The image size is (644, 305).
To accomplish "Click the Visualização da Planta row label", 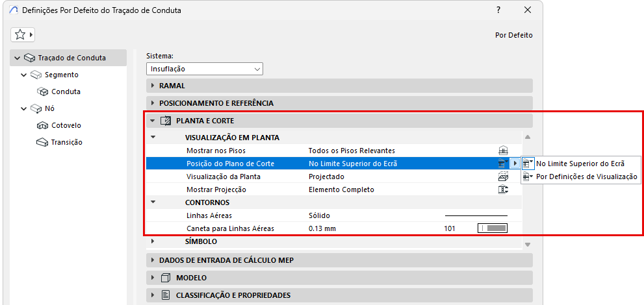I will pyautogui.click(x=224, y=177).
